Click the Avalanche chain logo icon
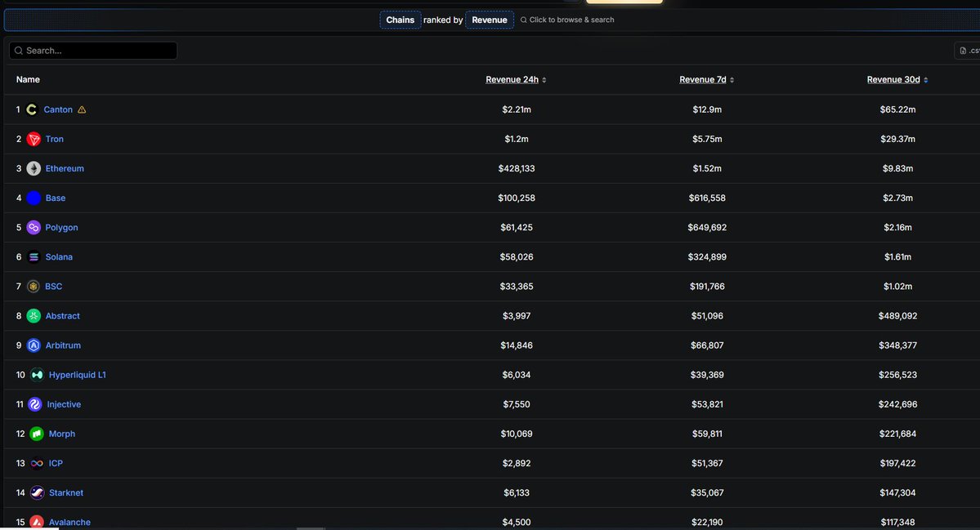 point(37,522)
